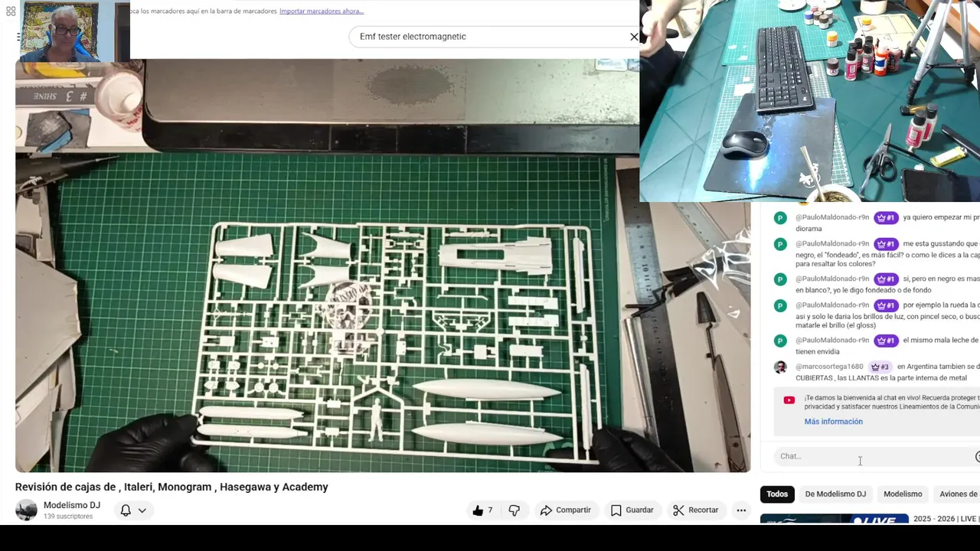Click the avatar beside 'el mismo mala leche' message
Viewport: 980px width, 551px height.
click(x=780, y=341)
